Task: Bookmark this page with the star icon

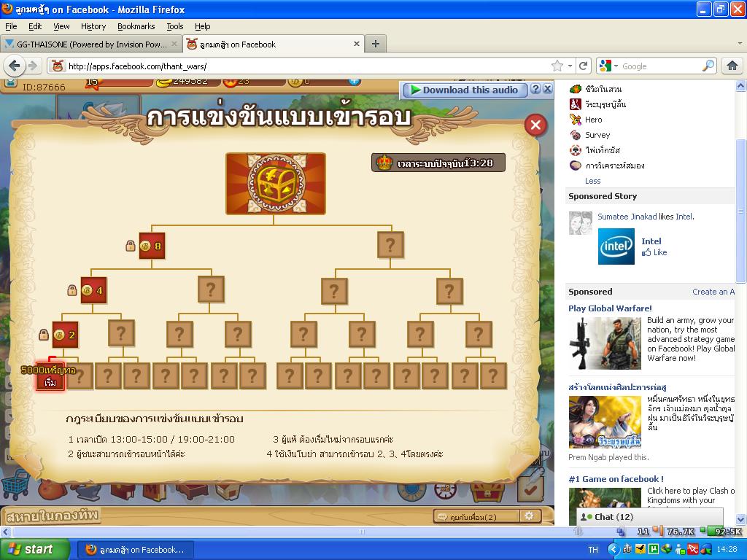Action: 557,66
